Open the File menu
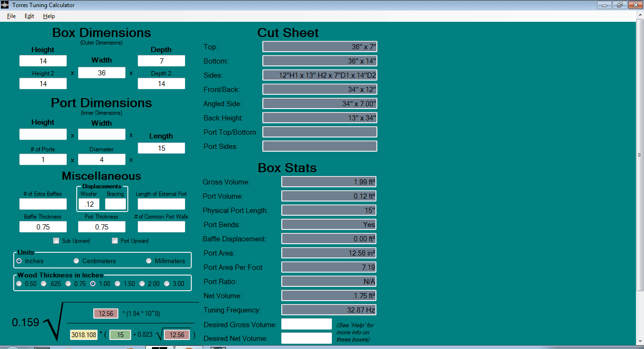Screen dimensions: 644x349 pos(11,16)
